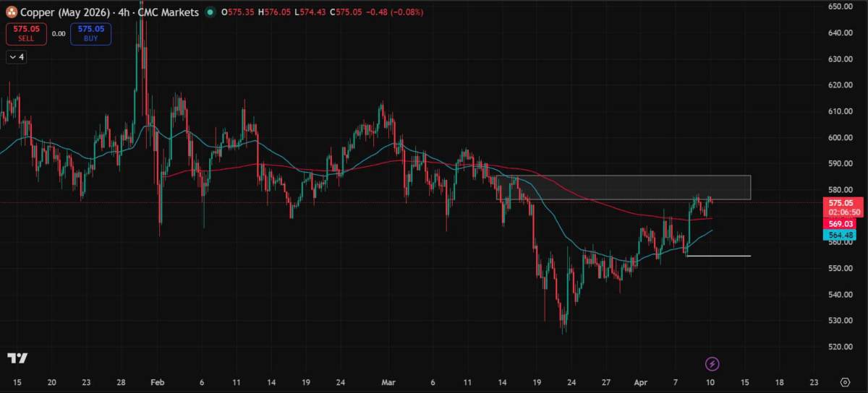Viewport: 868px width, 393px height.
Task: Select the white horizontal support line
Action: [718, 256]
